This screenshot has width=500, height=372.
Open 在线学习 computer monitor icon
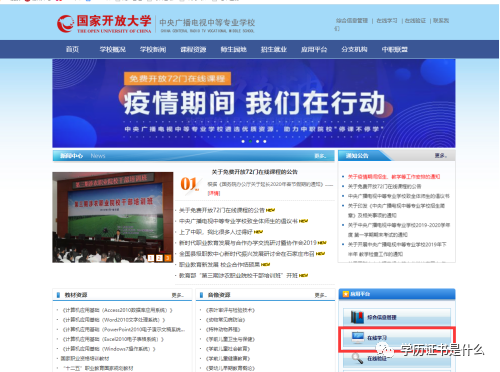pos(358,337)
